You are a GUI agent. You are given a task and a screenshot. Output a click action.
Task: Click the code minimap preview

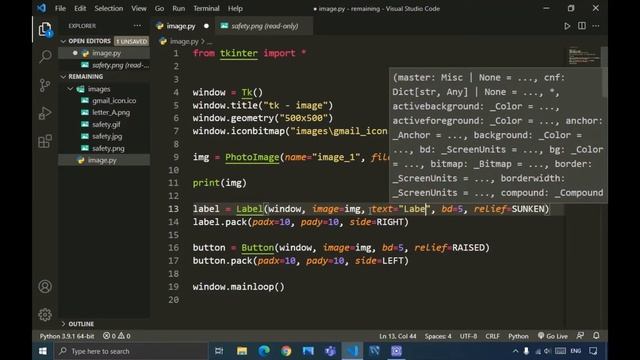(x=584, y=56)
